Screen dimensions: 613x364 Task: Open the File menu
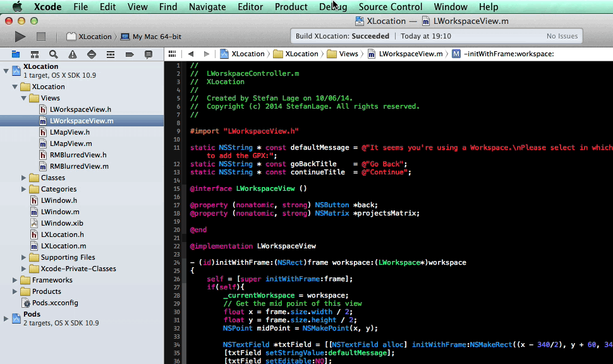tap(80, 7)
